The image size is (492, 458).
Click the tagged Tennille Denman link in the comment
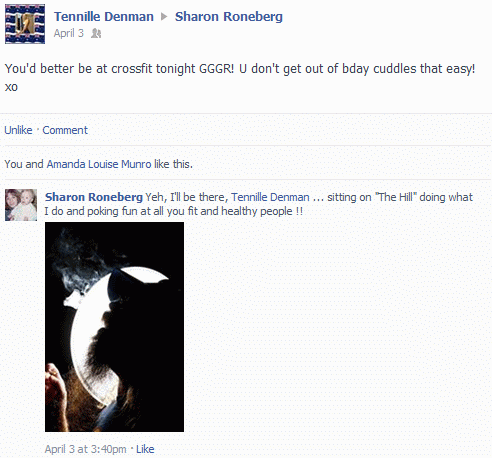click(270, 197)
